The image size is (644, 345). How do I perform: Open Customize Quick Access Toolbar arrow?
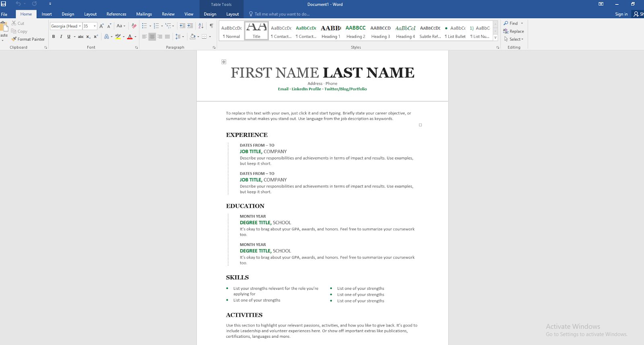(x=50, y=4)
